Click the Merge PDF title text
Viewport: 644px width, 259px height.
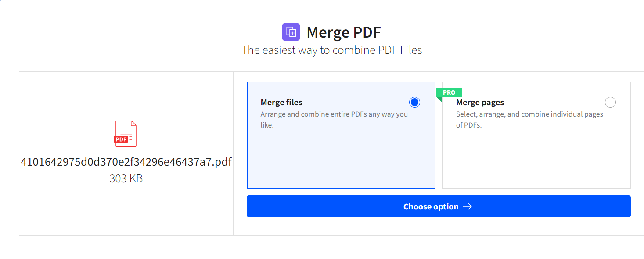tap(344, 32)
